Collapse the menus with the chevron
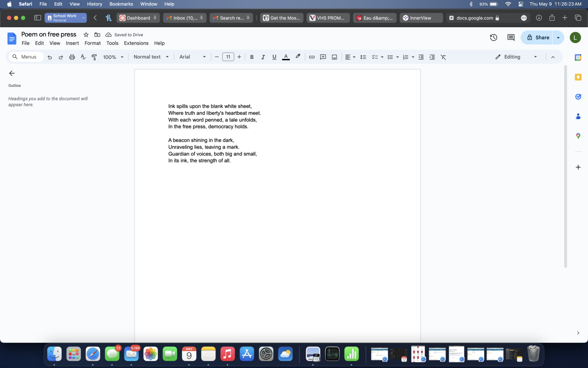 click(x=553, y=57)
